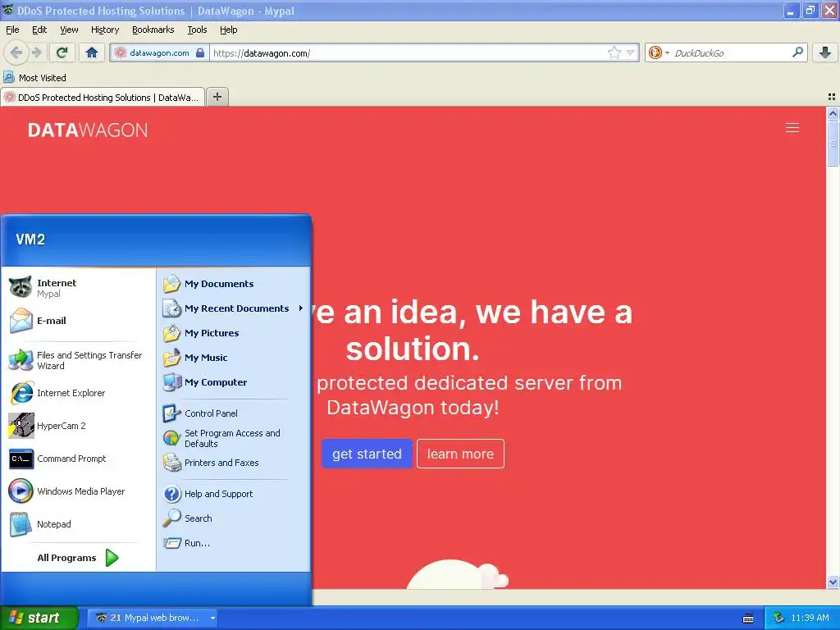
Task: Open Set Program Access and Defaults
Action: click(x=234, y=438)
